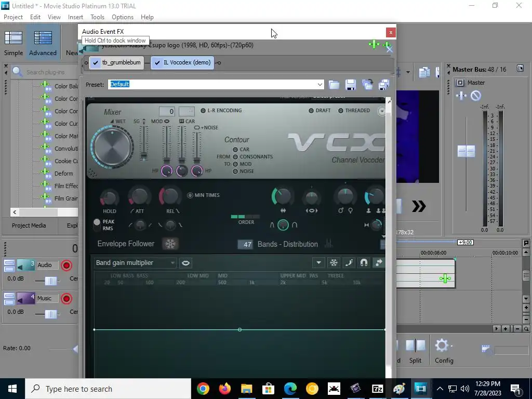Select MOD contour option

coord(235,164)
